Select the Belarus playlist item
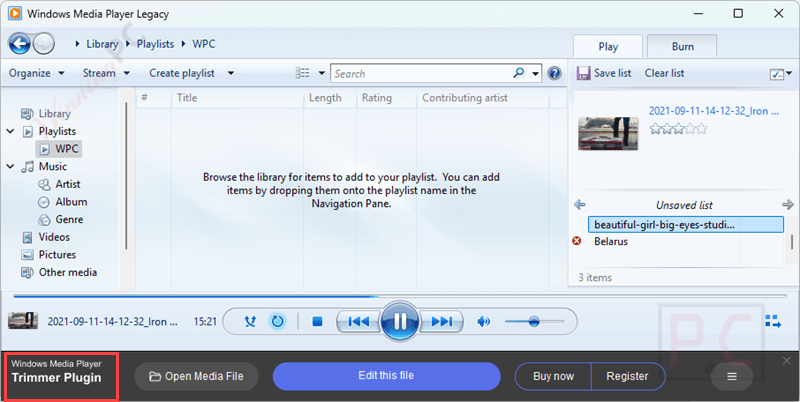Screen dimensions: 800x402 [x=611, y=241]
